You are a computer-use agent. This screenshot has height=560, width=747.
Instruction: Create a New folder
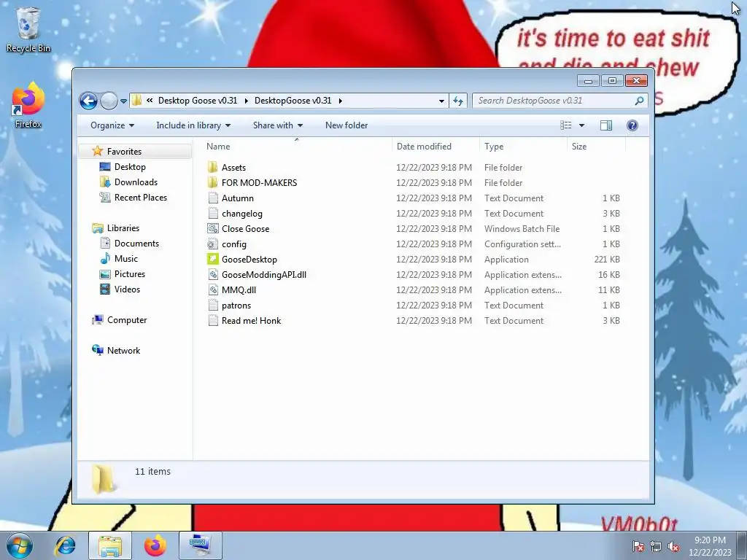(x=347, y=125)
